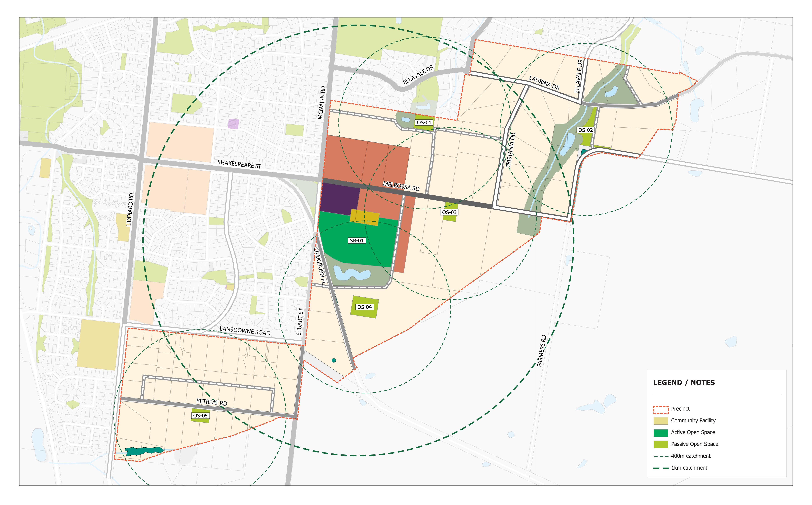Viewport: 812px width, 505px height.
Task: Select the FARMERS RD road label
Action: coord(541,351)
